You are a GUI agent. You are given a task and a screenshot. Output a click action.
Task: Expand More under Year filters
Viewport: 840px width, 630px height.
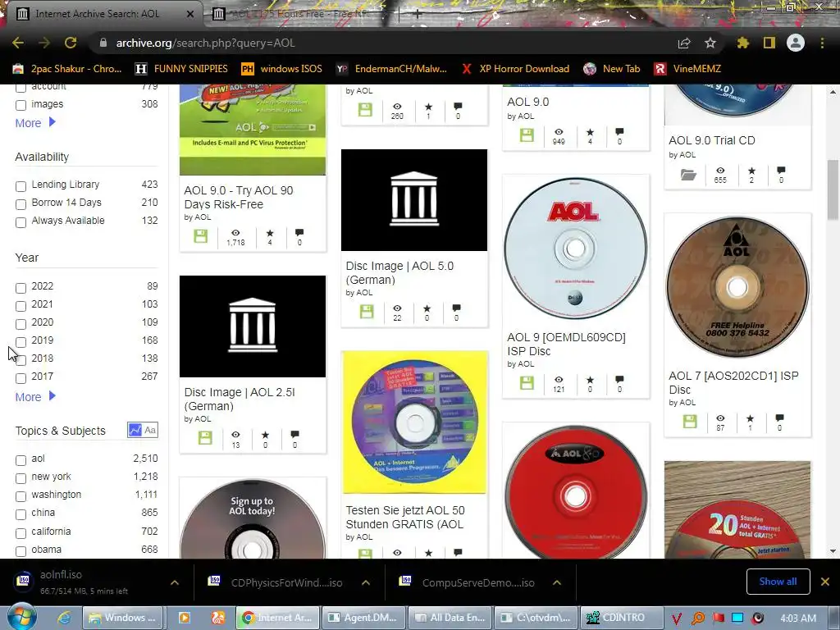pos(35,397)
